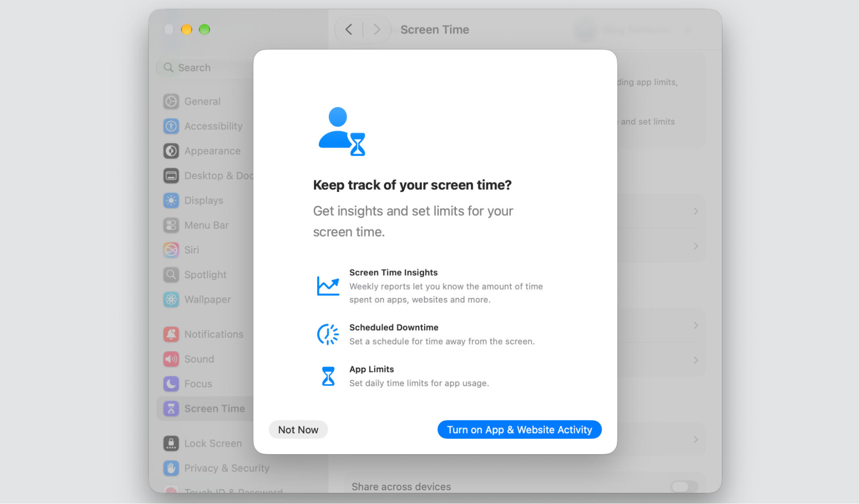This screenshot has height=504, width=859.
Task: Go forward with the right chevron
Action: [x=377, y=30]
